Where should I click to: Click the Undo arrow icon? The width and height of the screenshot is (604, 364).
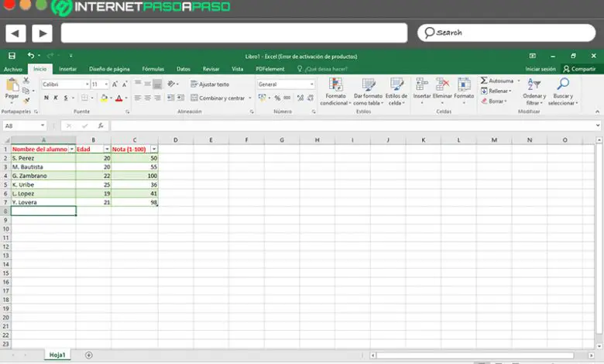pos(31,56)
